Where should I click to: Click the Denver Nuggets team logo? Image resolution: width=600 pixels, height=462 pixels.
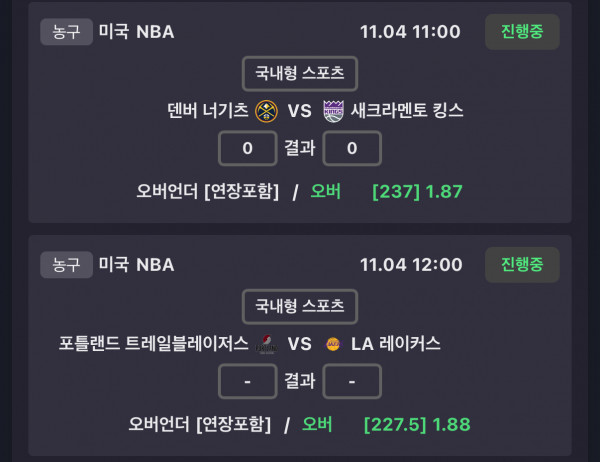coord(266,110)
